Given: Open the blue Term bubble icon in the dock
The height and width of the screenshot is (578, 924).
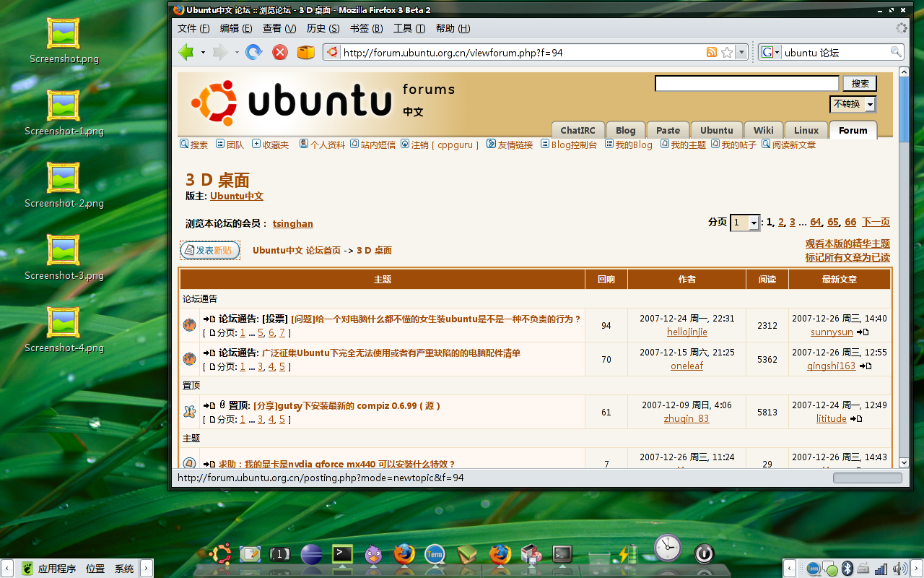Looking at the screenshot, I should (435, 555).
